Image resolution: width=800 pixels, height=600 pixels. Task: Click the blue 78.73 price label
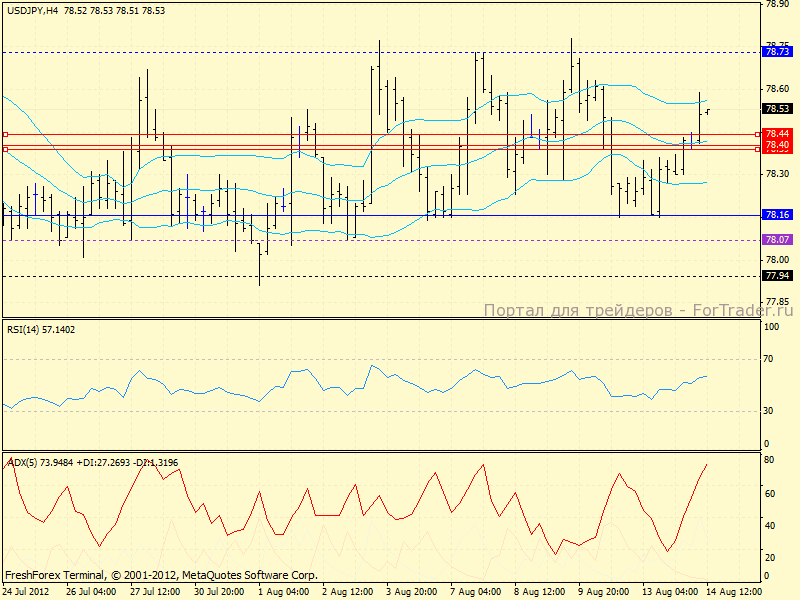tap(777, 51)
